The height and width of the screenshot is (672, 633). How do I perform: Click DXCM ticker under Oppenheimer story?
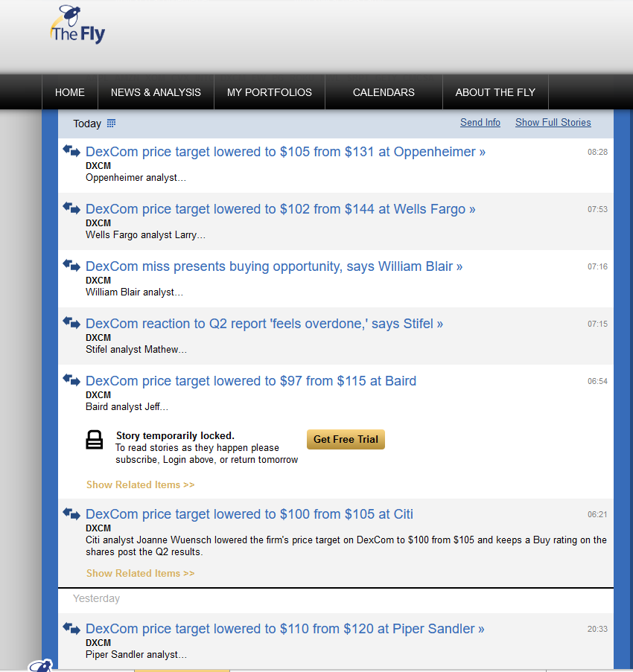point(98,166)
